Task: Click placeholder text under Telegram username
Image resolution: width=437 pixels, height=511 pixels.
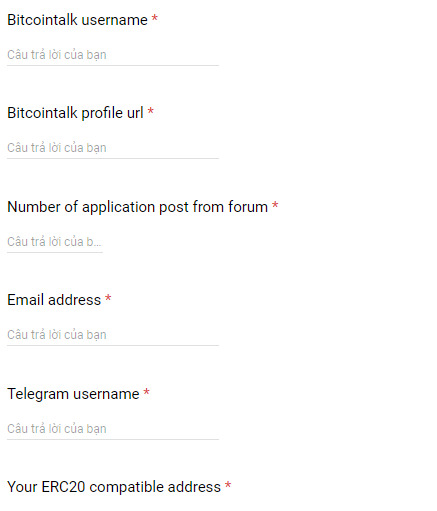Action: [57, 429]
